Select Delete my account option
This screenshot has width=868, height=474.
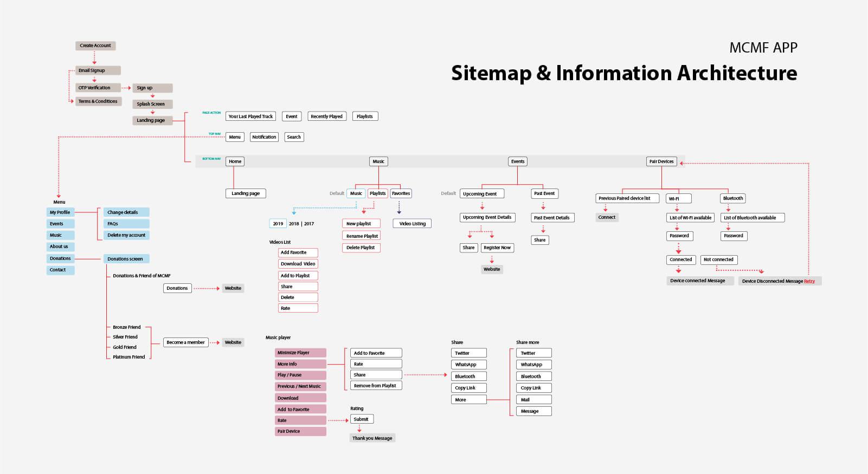click(126, 235)
